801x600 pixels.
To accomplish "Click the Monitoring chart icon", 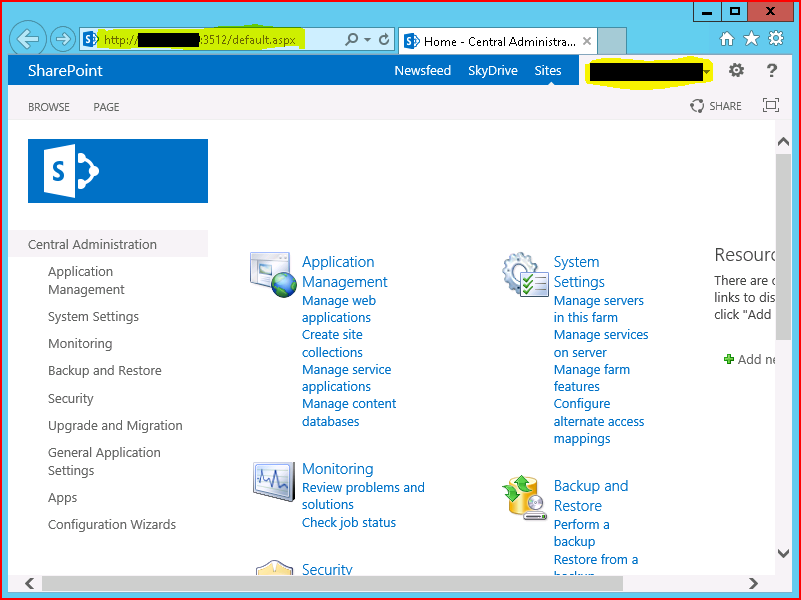I will click(273, 482).
